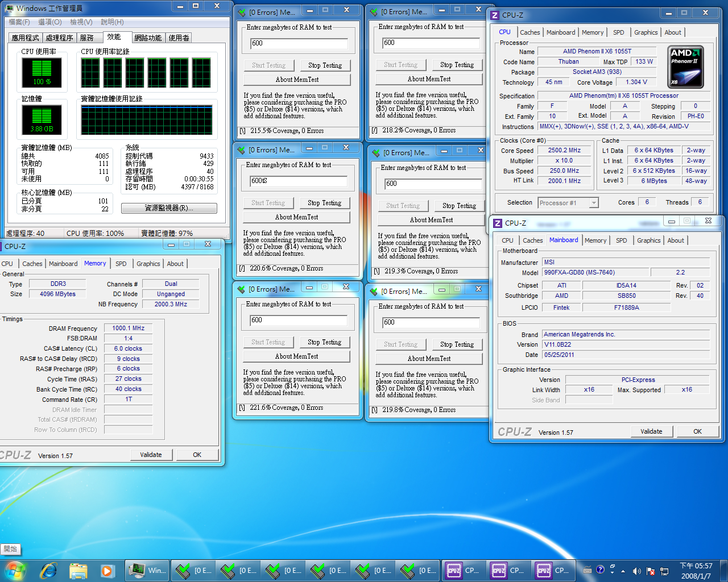Image resolution: width=728 pixels, height=582 pixels.
Task: Open Windows Media Player taskbar icon
Action: point(107,570)
